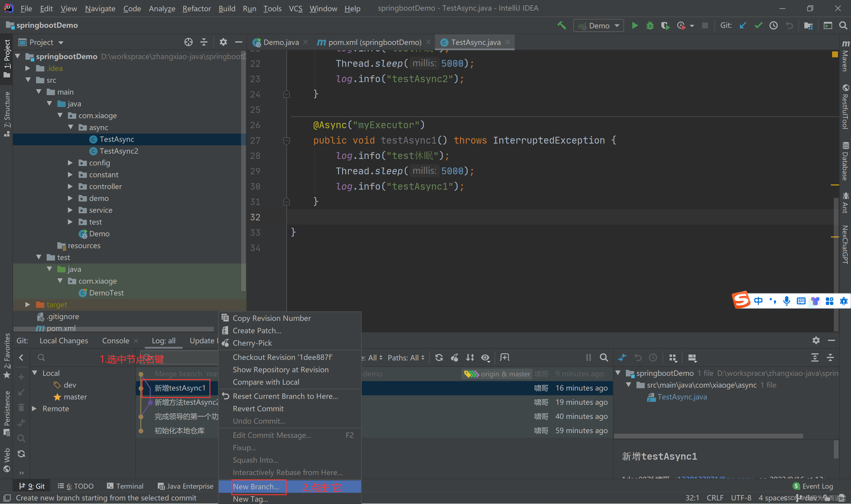This screenshot has width=851, height=504.
Task: Open TestAsync.java in commit file tree
Action: click(x=682, y=397)
